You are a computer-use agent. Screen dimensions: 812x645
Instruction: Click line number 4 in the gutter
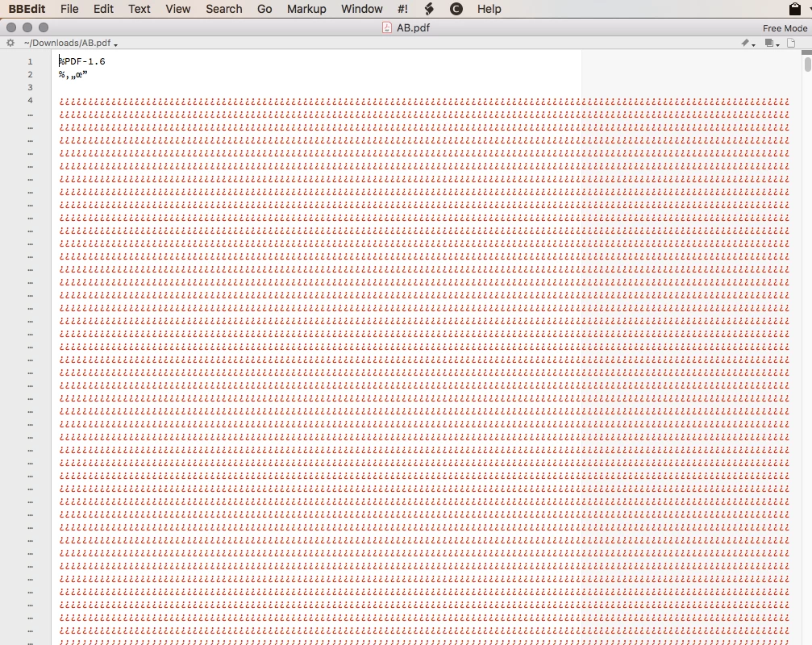[30, 101]
